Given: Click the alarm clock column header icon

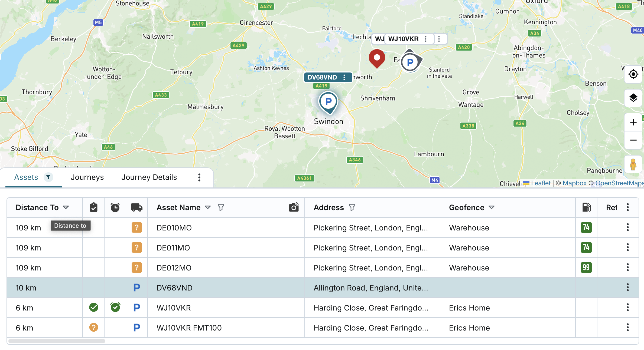Looking at the screenshot, I should (115, 207).
